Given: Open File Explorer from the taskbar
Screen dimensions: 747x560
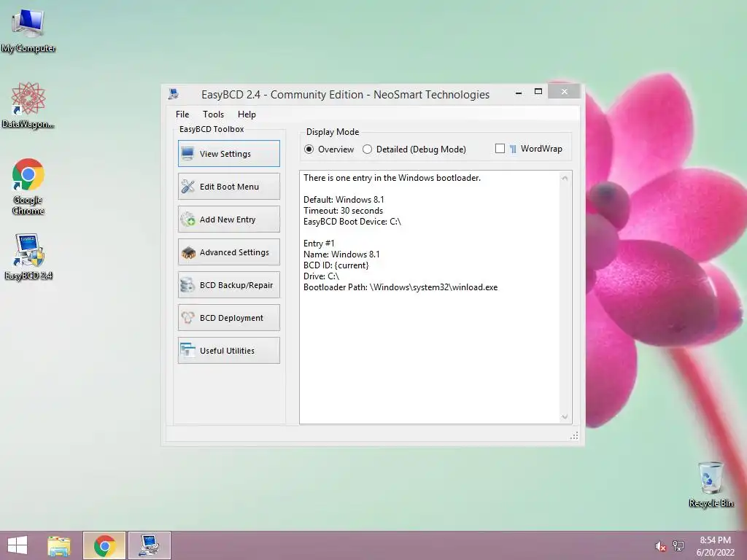Looking at the screenshot, I should (x=59, y=545).
